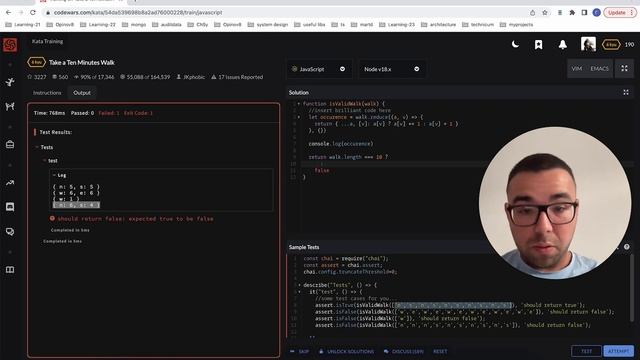Bookmark page with the star icon
Viewport: 640px width, 360px height.
[x=545, y=13]
